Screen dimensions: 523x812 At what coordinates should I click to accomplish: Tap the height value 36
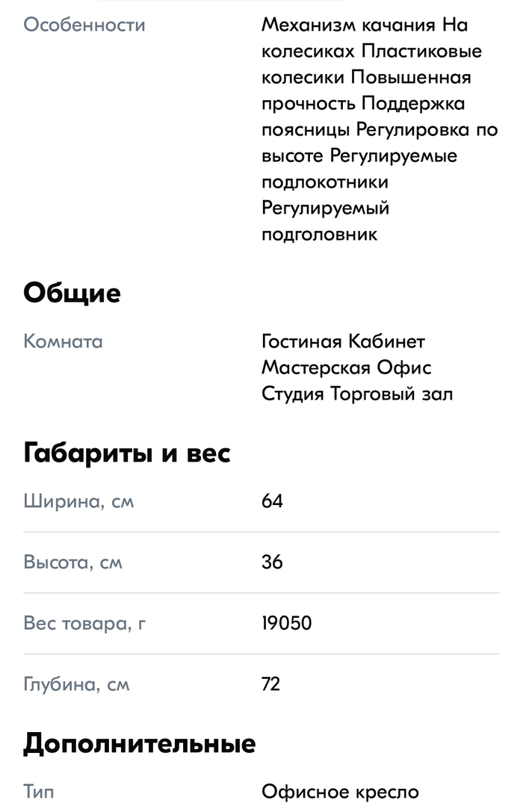click(273, 562)
